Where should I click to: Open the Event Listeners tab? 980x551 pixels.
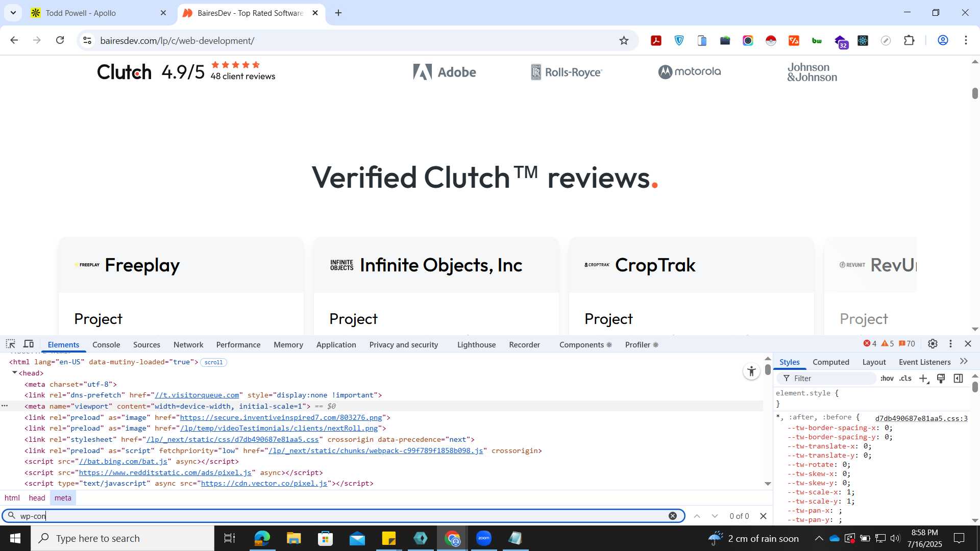point(924,362)
